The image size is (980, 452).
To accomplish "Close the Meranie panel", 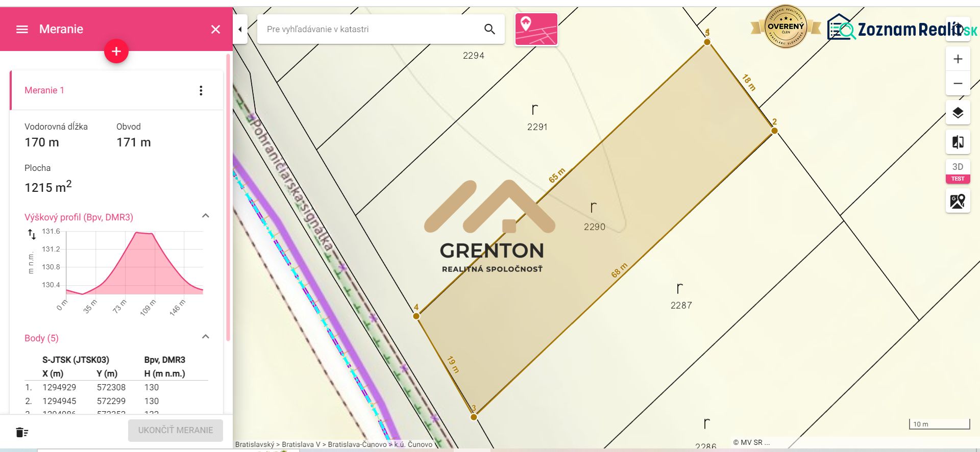I will (215, 29).
